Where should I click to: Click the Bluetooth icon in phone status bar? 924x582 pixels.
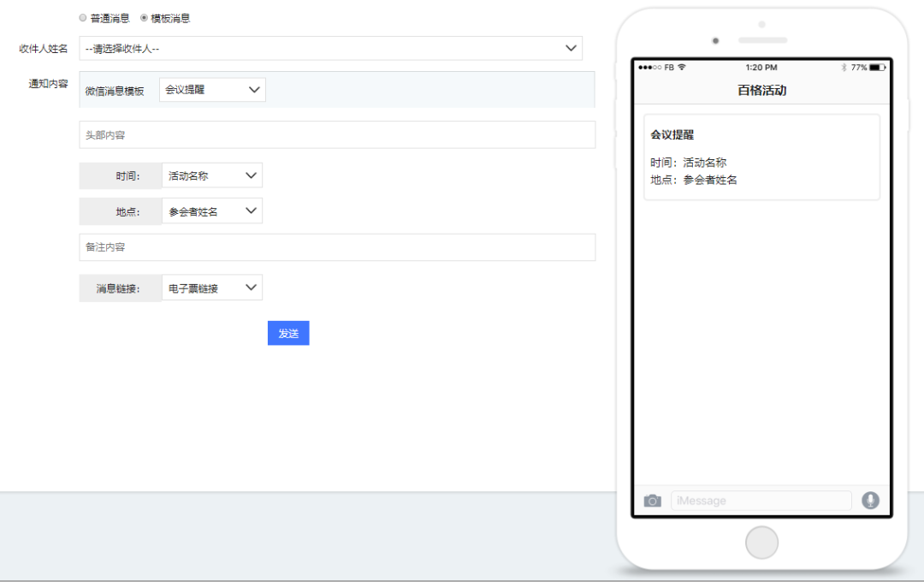(x=844, y=68)
